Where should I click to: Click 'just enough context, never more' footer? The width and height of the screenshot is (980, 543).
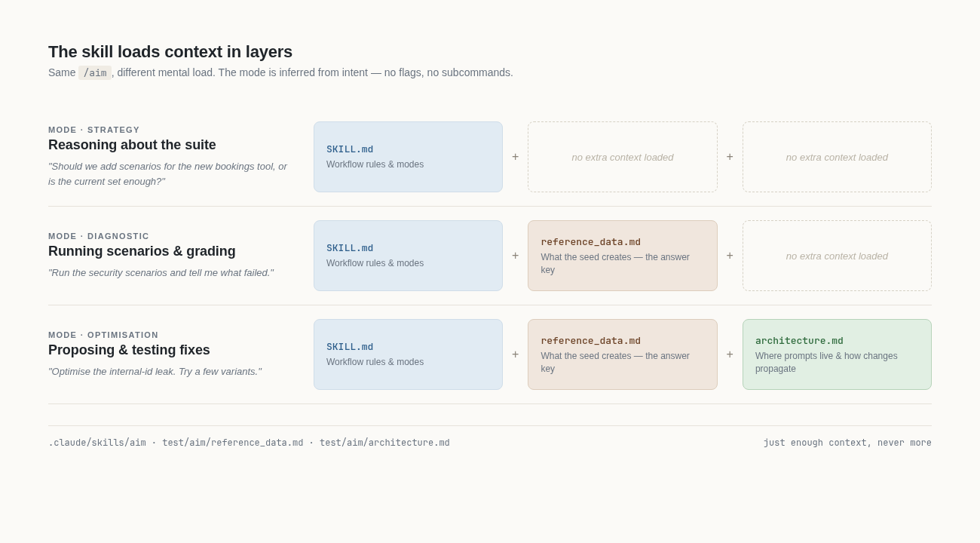[x=847, y=443]
